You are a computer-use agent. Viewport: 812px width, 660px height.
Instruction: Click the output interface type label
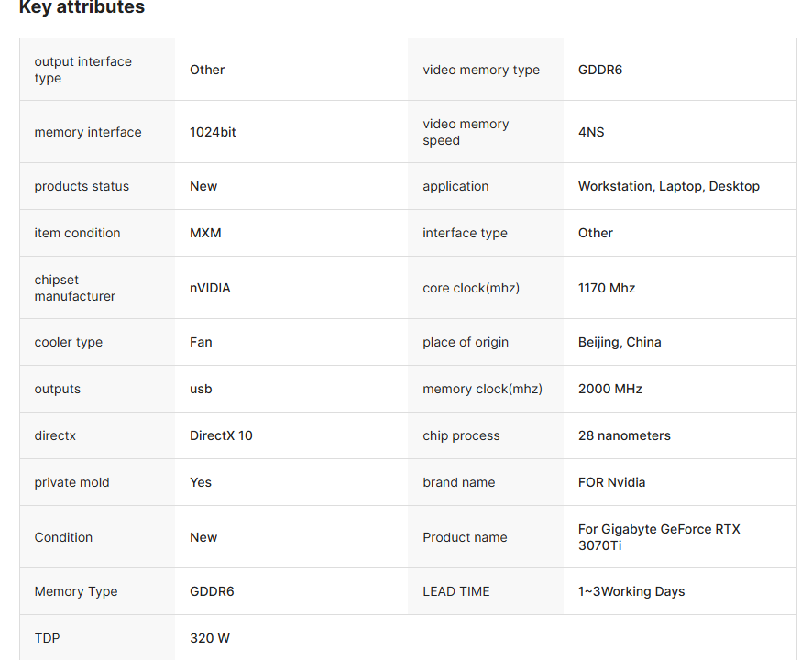point(82,70)
